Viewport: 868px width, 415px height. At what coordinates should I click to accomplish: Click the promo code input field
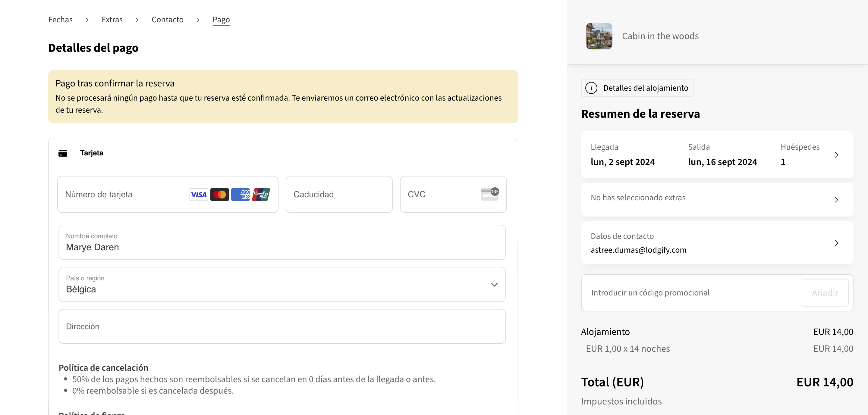point(691,292)
